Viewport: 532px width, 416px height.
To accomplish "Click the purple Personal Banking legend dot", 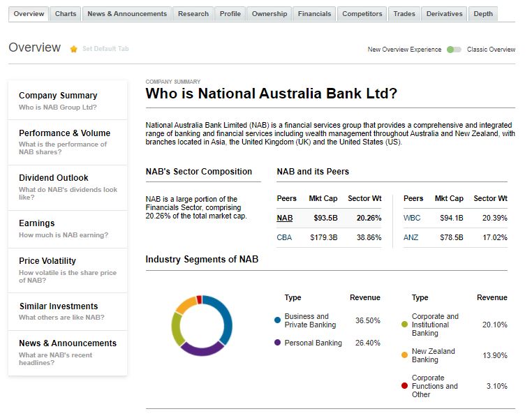I will (277, 343).
